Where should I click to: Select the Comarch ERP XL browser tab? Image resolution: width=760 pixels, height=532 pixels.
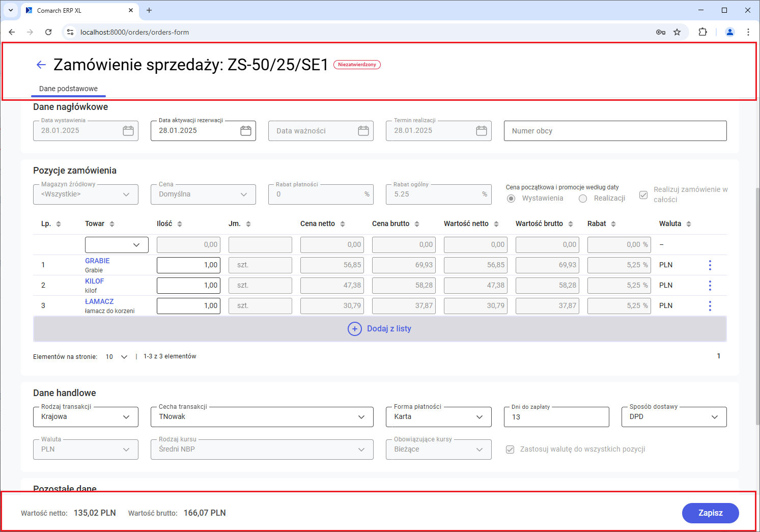pyautogui.click(x=76, y=10)
